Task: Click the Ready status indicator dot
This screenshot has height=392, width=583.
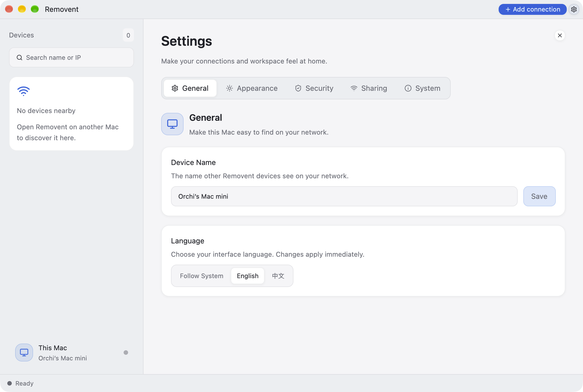Action: tap(10, 383)
